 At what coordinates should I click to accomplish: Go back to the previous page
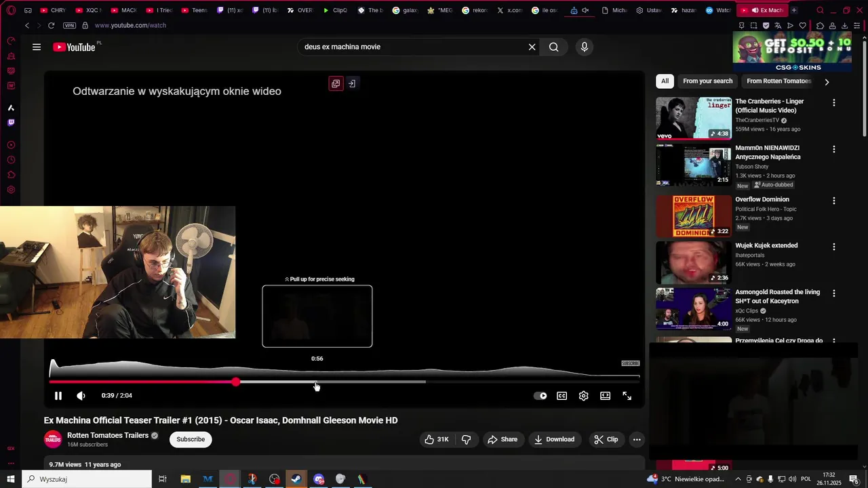pyautogui.click(x=27, y=25)
